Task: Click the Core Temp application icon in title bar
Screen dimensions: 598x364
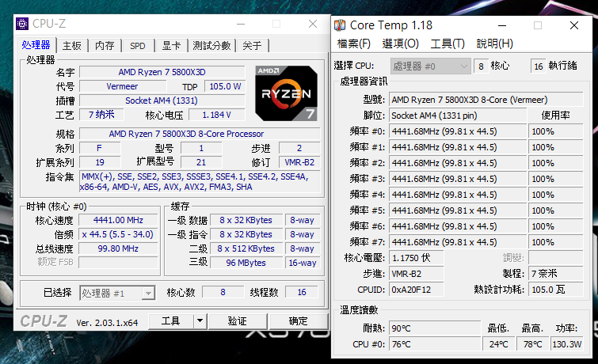Action: coord(340,25)
